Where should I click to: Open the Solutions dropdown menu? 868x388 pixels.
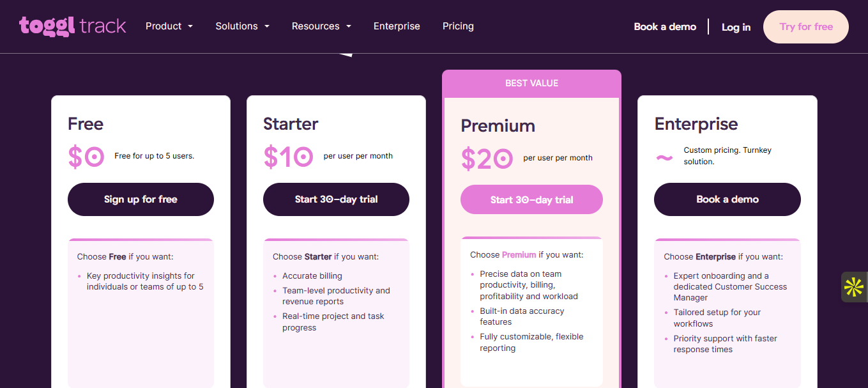point(242,26)
